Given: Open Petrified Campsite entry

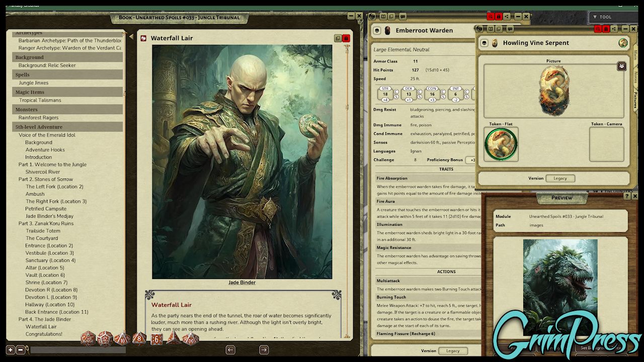Looking at the screenshot, I should [46, 209].
